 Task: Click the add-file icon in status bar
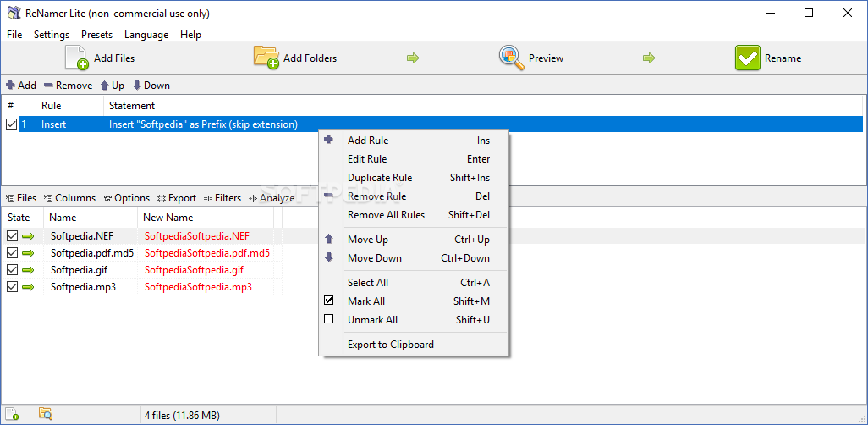point(12,413)
